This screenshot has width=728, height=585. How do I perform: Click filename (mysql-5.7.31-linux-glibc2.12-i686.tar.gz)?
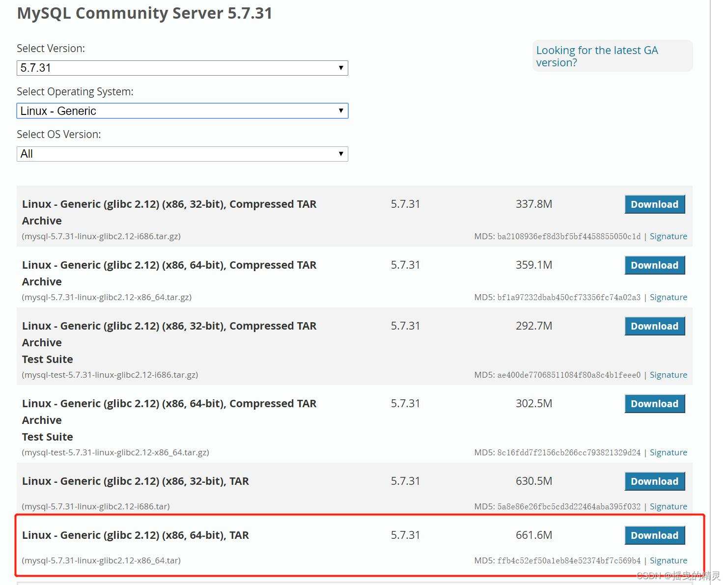[101, 236]
